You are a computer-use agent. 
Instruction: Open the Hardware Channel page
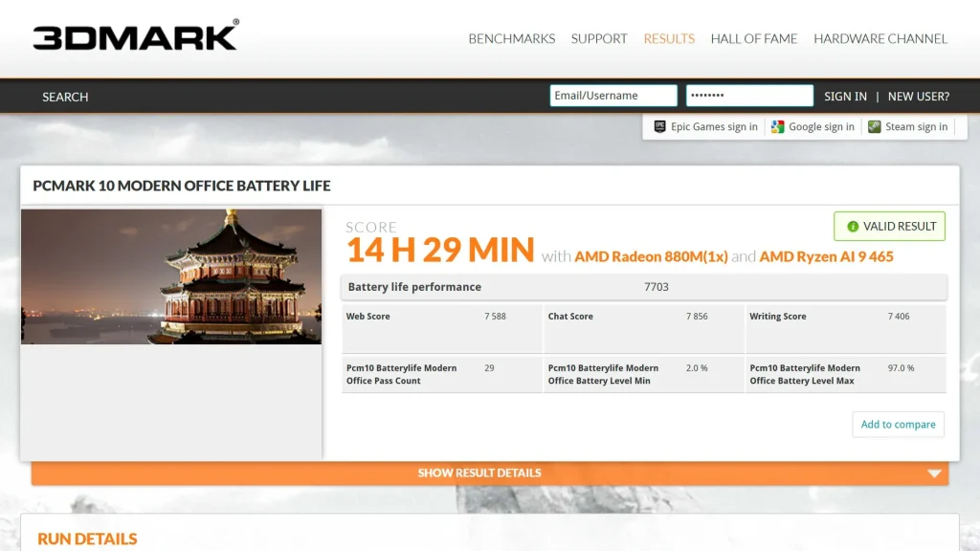point(880,38)
